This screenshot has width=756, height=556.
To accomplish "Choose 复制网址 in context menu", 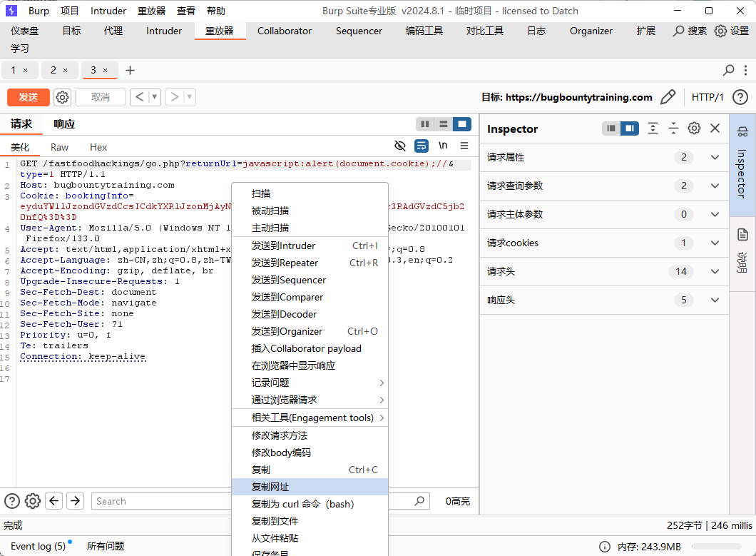I will tap(310, 487).
